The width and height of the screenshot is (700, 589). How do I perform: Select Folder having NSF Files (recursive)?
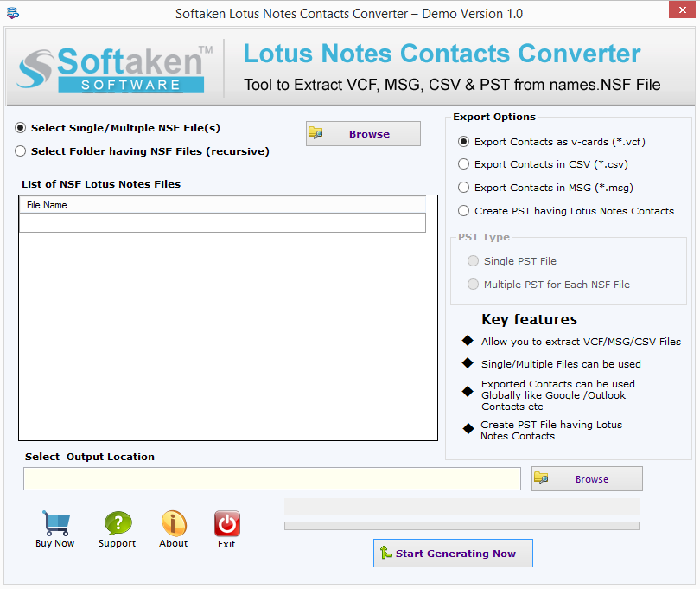(21, 151)
